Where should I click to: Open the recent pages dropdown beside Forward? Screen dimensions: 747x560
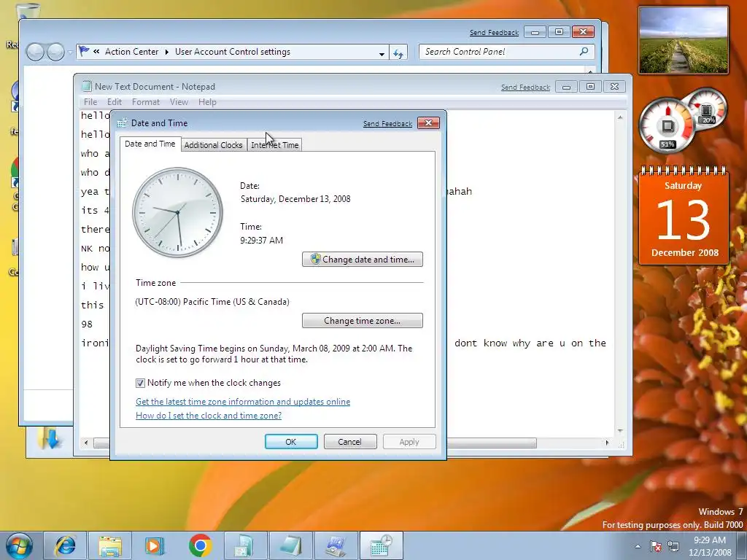[x=70, y=52]
